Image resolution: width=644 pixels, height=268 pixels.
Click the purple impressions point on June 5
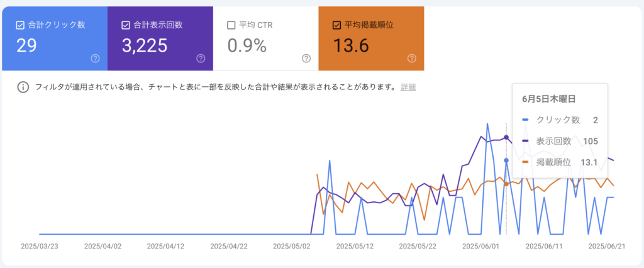tap(506, 137)
